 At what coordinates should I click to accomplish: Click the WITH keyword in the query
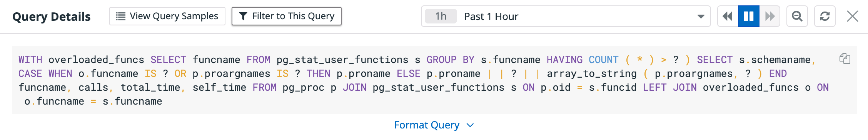tap(30, 60)
